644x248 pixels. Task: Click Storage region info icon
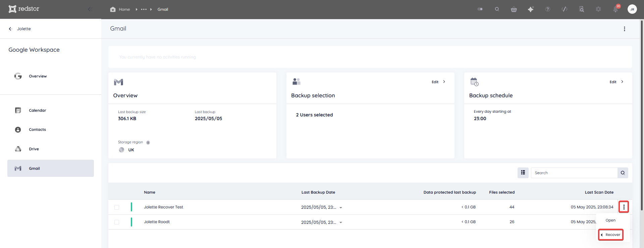coord(148,143)
